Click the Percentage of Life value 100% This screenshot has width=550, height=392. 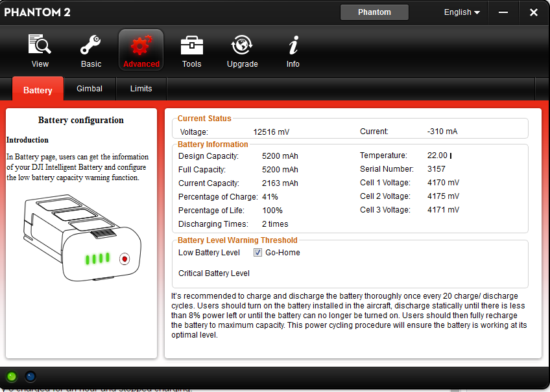(x=272, y=211)
